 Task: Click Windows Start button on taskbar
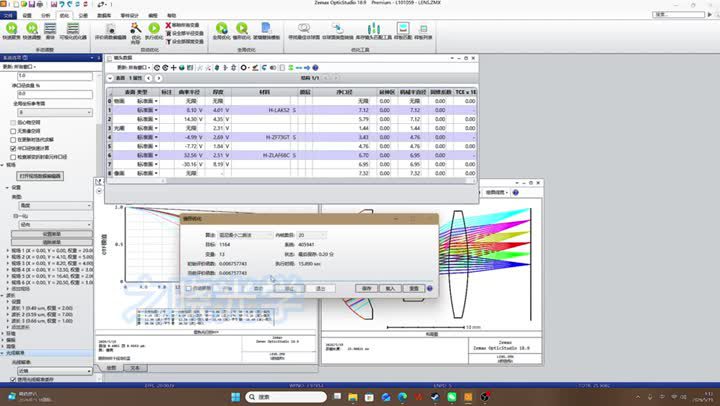(x=236, y=397)
